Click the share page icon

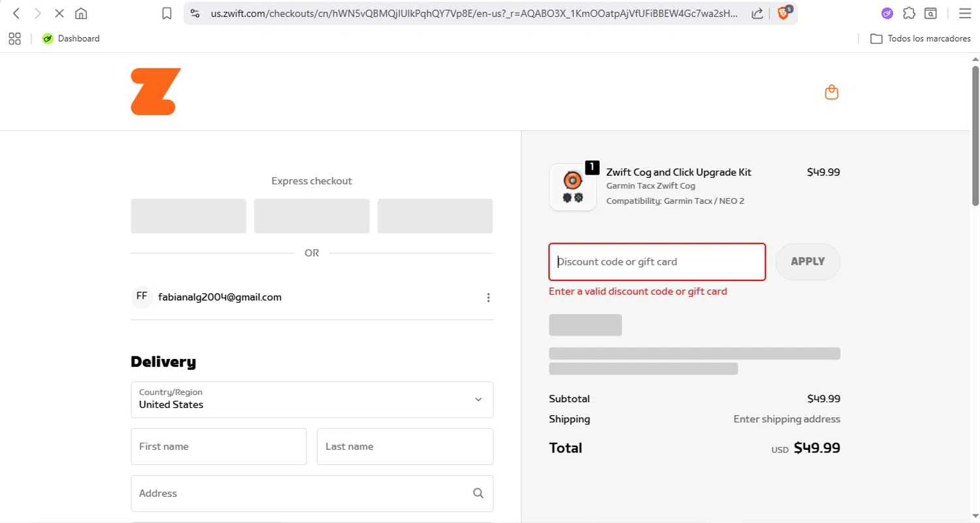click(758, 13)
